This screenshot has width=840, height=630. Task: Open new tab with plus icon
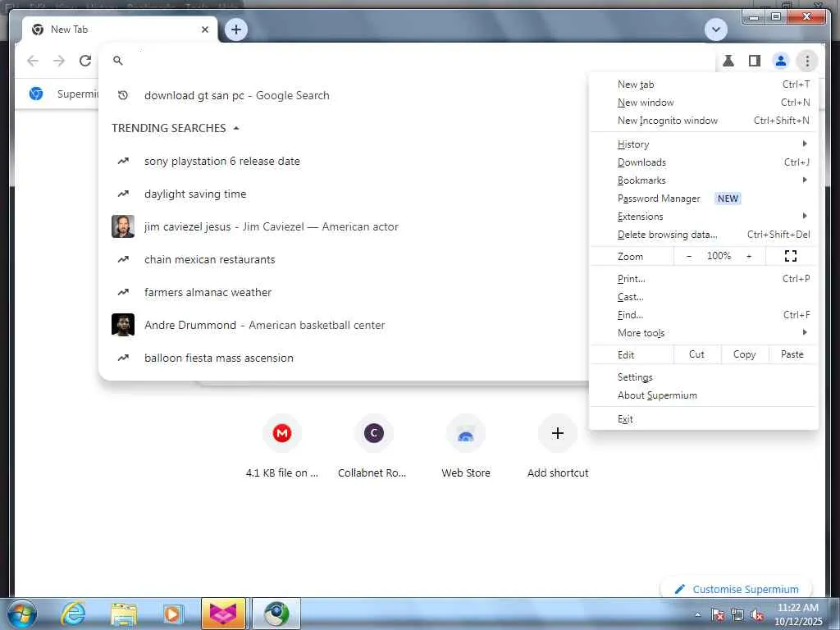point(236,30)
